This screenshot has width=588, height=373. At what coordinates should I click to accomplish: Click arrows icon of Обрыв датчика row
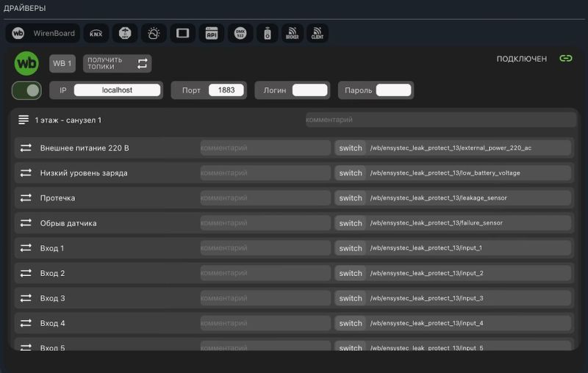[26, 222]
